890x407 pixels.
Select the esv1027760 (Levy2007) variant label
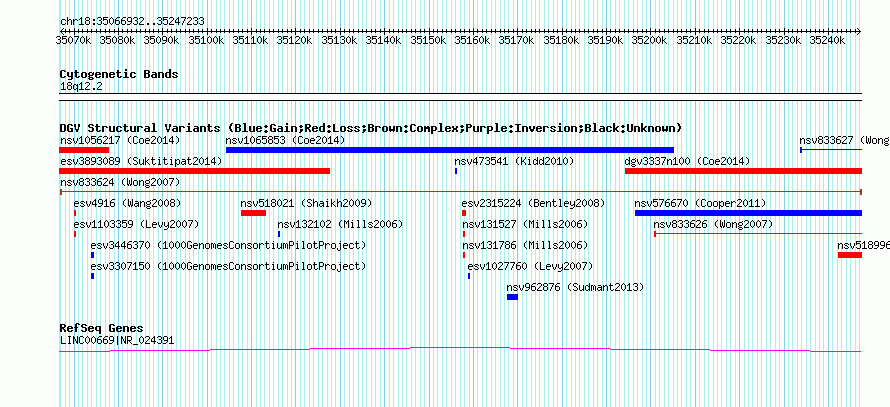click(x=530, y=266)
